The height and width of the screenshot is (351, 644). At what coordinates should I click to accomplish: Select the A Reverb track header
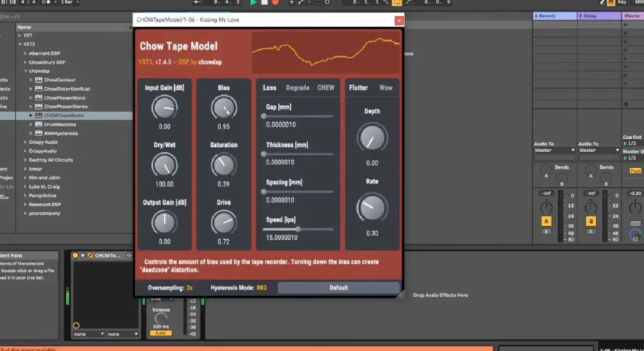(x=555, y=15)
